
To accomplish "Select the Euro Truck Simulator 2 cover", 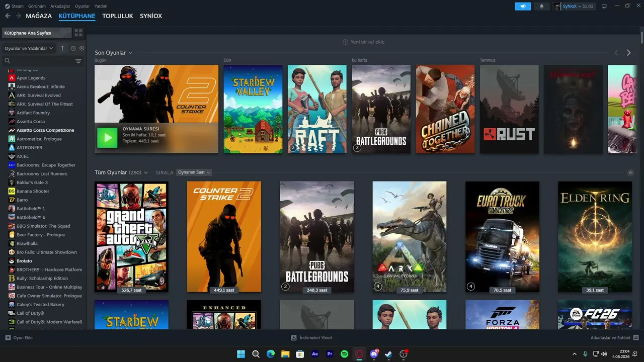I will pyautogui.click(x=502, y=237).
